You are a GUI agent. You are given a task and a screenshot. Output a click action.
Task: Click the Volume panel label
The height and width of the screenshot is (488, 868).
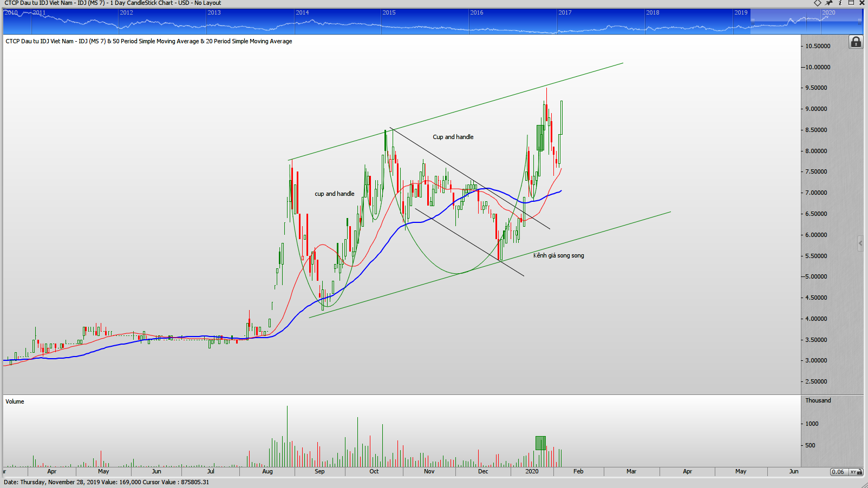coord(15,401)
